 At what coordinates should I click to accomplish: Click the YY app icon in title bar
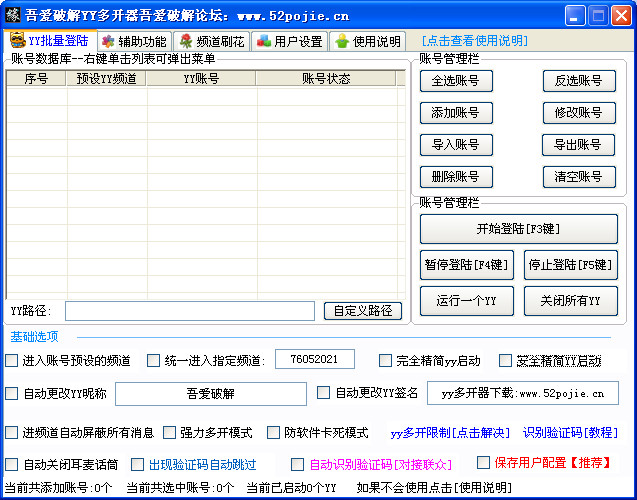pyautogui.click(x=12, y=15)
